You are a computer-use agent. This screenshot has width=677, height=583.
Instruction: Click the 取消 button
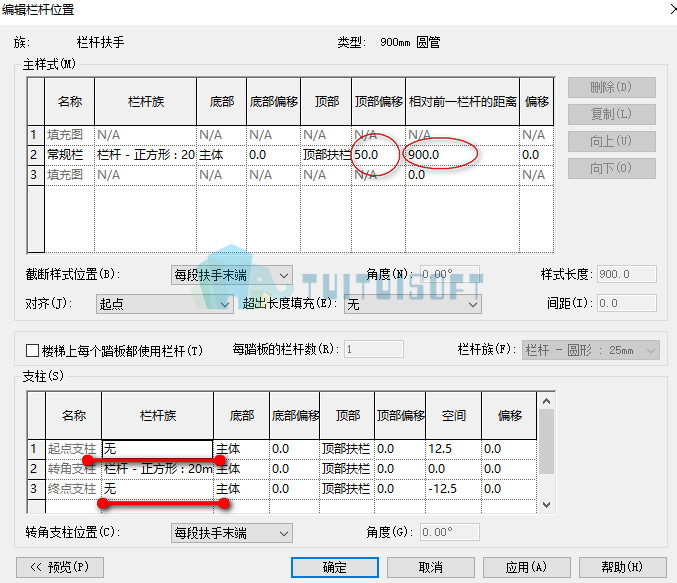(x=430, y=567)
